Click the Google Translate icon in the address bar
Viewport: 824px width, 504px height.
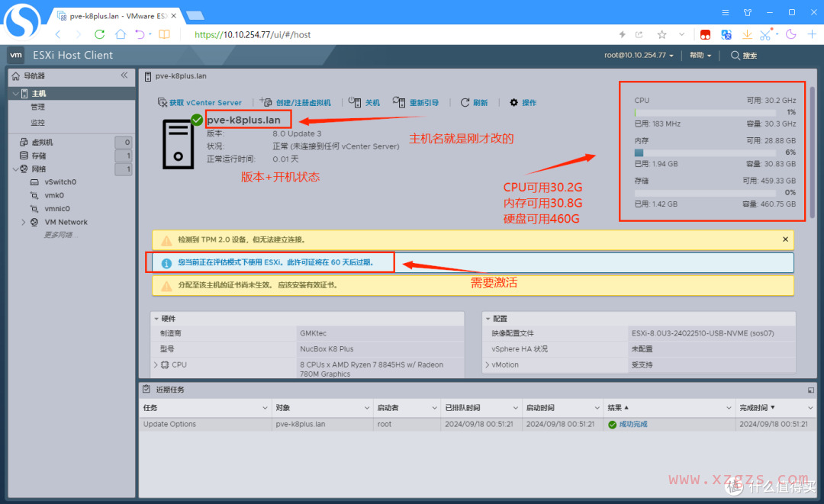point(726,34)
